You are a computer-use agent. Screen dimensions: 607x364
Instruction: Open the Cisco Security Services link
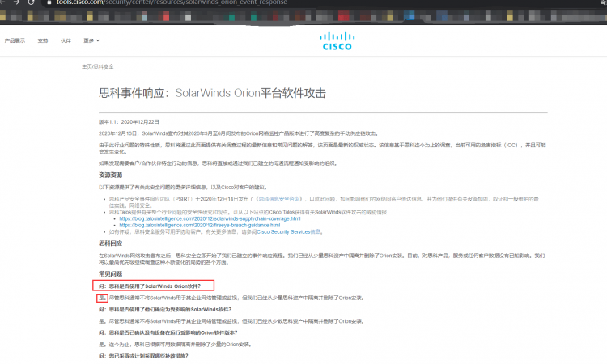(x=288, y=231)
